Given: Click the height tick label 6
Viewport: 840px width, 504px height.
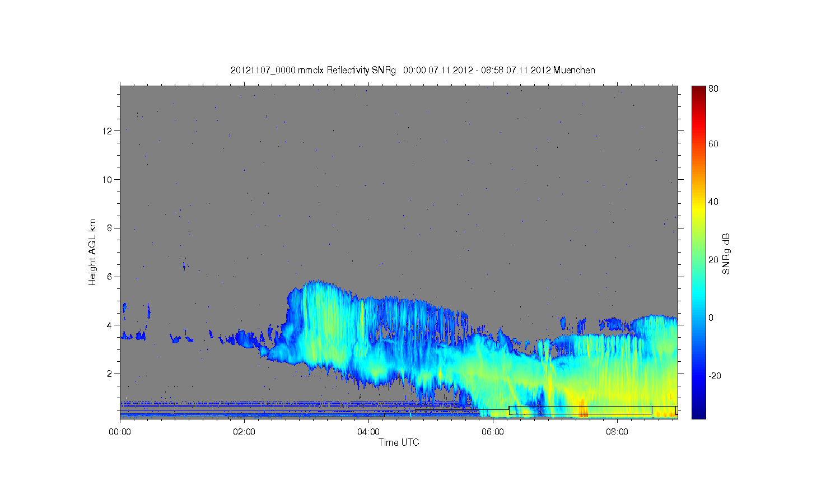Looking at the screenshot, I should tap(110, 277).
